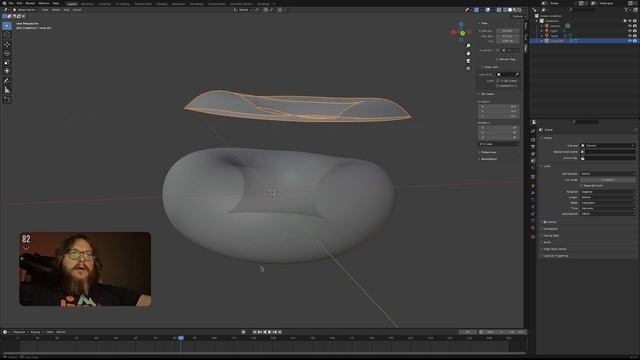The image size is (640, 360).
Task: Open the Render menu
Action: pyautogui.click(x=30, y=3)
